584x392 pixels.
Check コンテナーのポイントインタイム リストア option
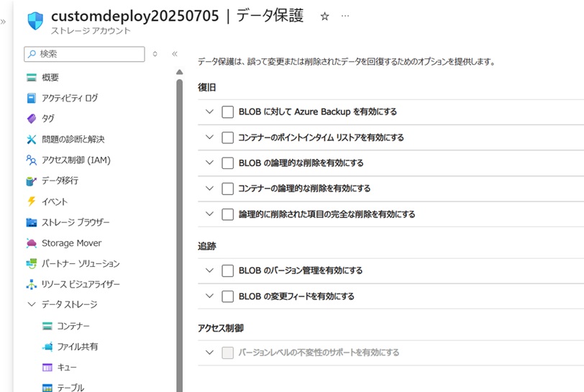[227, 137]
